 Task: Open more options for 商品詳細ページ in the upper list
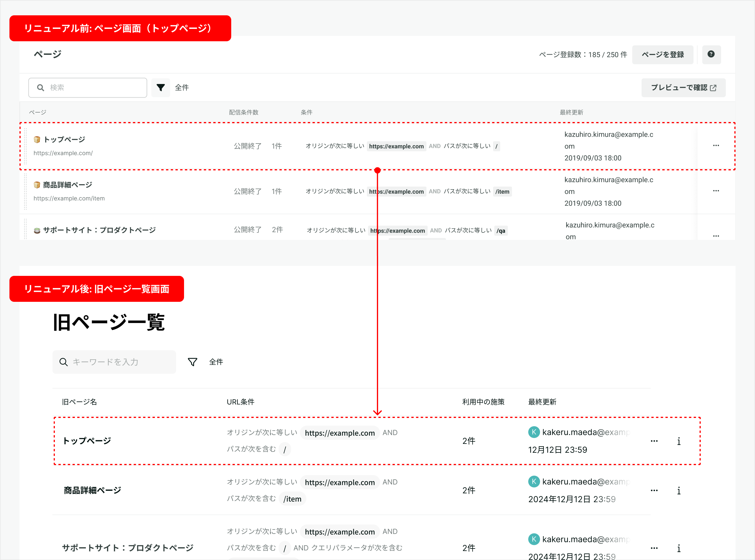(716, 191)
